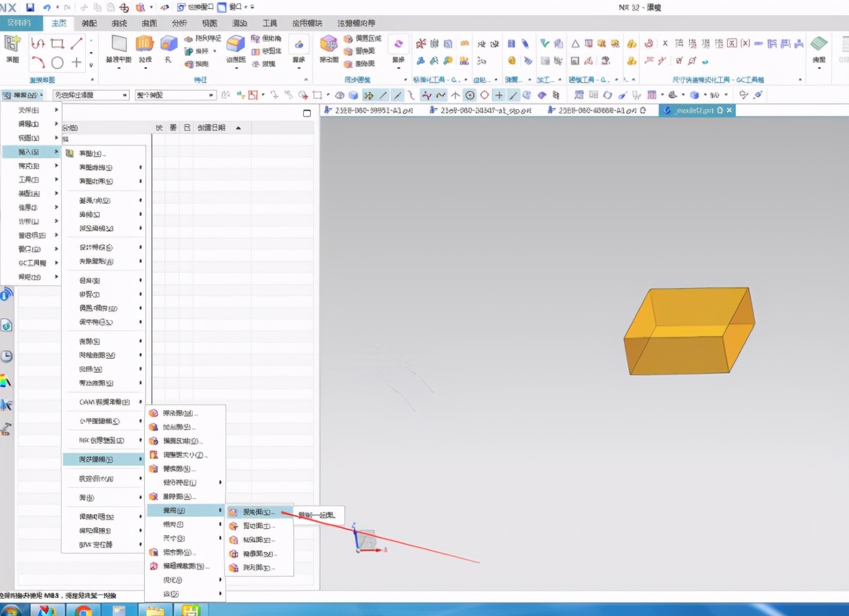Select the diagonal Line sketch tool
849x616 pixels.
(76, 44)
